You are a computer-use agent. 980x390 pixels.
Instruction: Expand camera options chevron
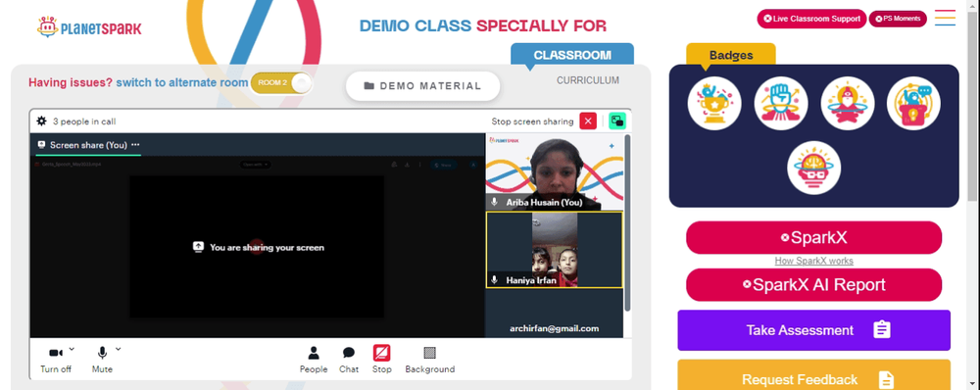pos(72,349)
